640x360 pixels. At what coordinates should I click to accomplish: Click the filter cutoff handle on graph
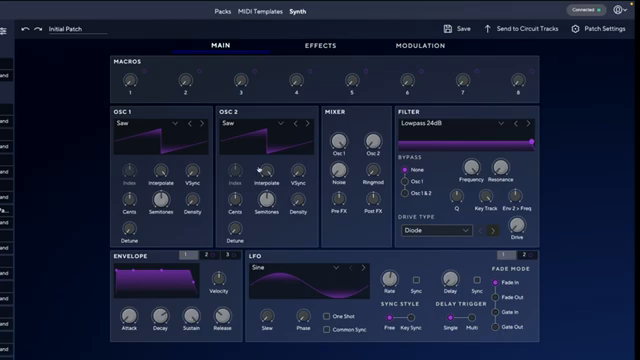coord(531,142)
